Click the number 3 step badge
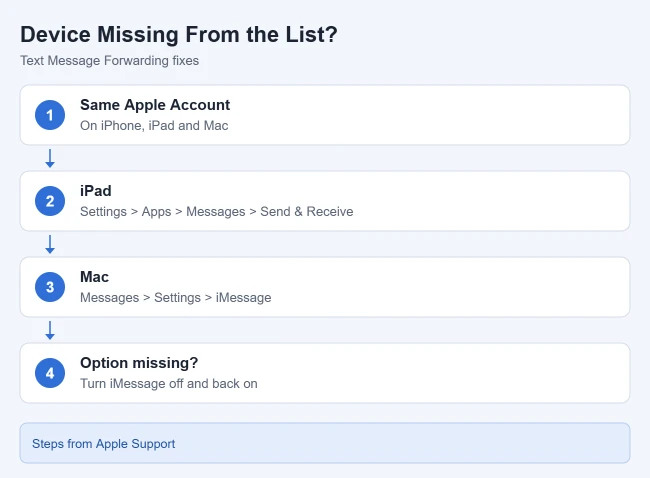The image size is (650, 478). 50,287
